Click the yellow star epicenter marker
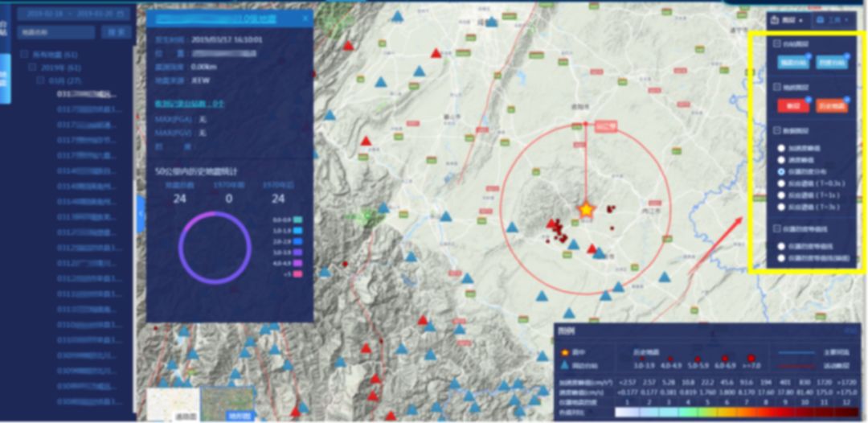Viewport: 868px width, 423px height. [586, 210]
